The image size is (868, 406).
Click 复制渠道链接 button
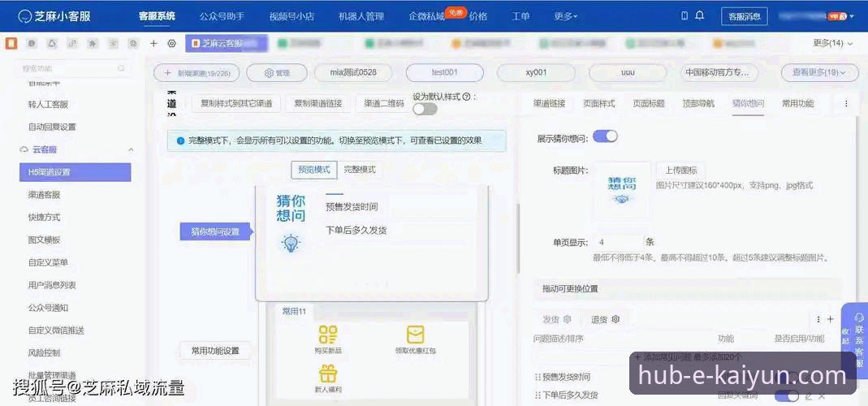pyautogui.click(x=318, y=104)
